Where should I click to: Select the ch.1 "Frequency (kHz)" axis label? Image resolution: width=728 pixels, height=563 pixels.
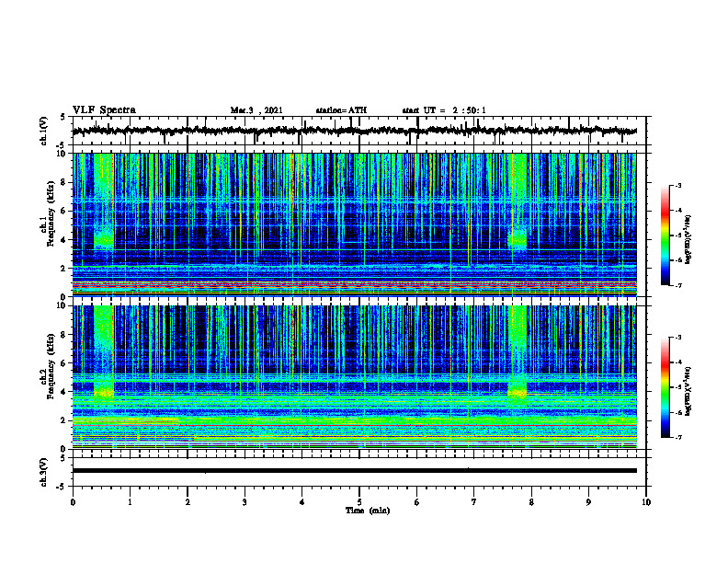click(x=51, y=213)
